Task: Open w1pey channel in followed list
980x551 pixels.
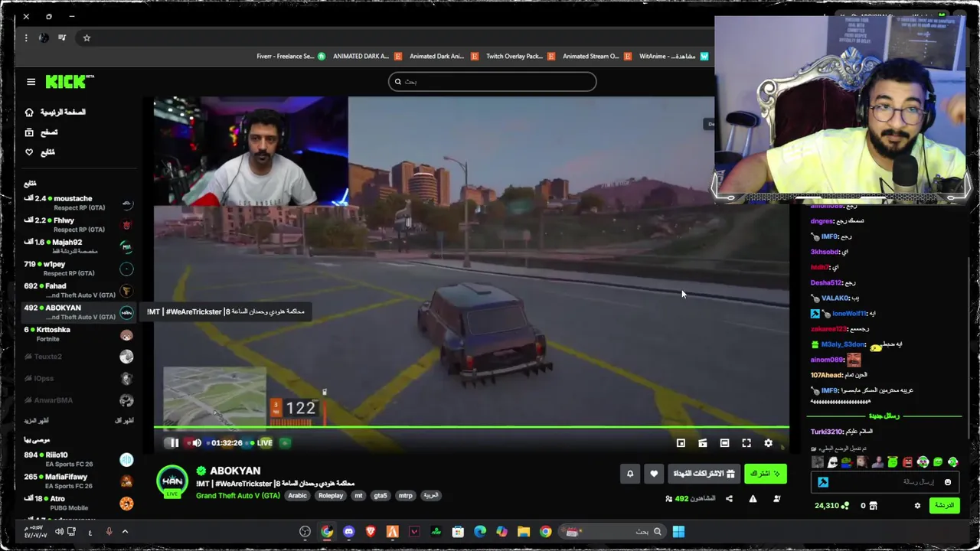Action: pos(79,269)
